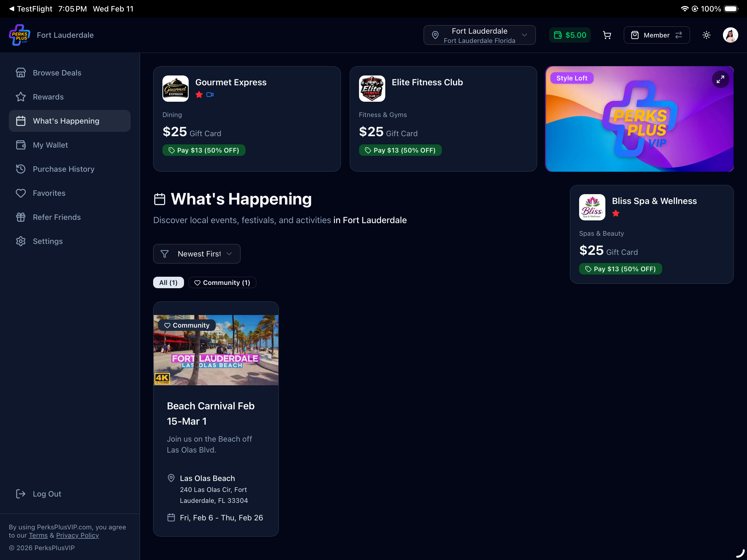Screen dimensions: 747x560
Task: Click the filter funnel icon
Action: click(164, 254)
